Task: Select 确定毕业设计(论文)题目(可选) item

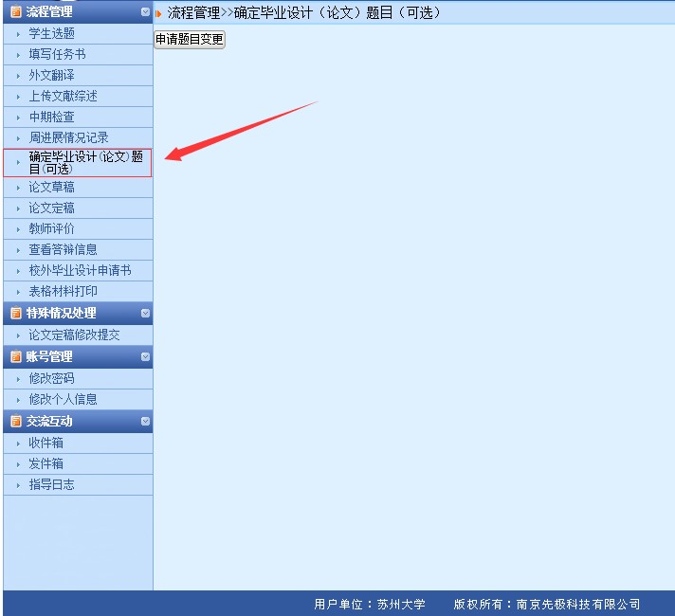Action: pyautogui.click(x=78, y=163)
